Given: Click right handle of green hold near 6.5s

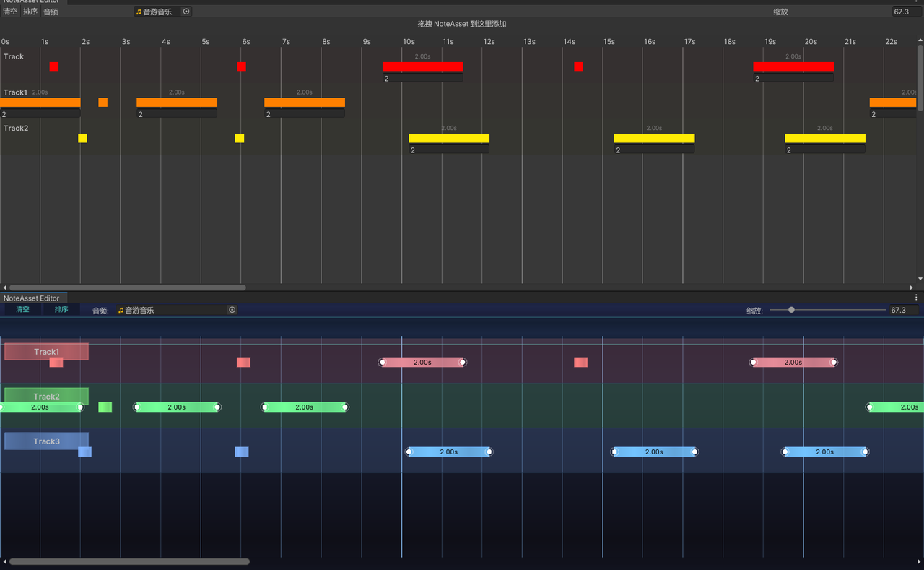Looking at the screenshot, I should tap(345, 407).
